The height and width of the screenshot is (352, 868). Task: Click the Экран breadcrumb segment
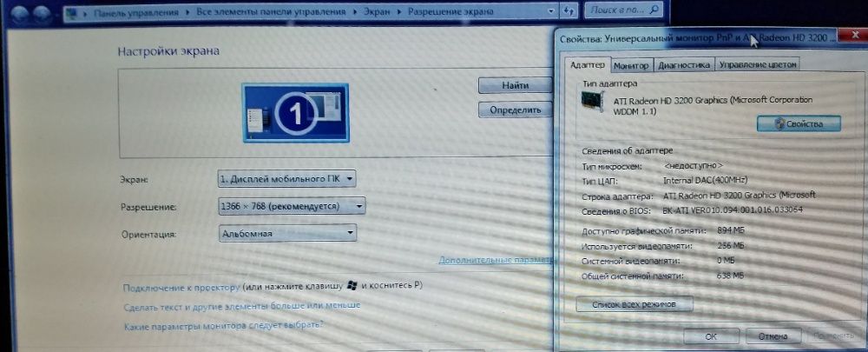click(x=377, y=11)
